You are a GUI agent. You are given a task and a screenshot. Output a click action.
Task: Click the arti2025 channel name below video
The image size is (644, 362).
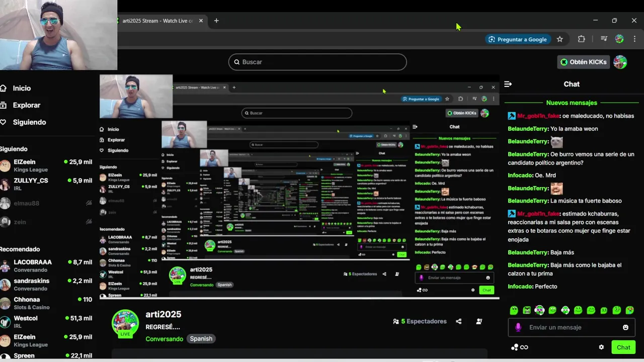(163, 314)
